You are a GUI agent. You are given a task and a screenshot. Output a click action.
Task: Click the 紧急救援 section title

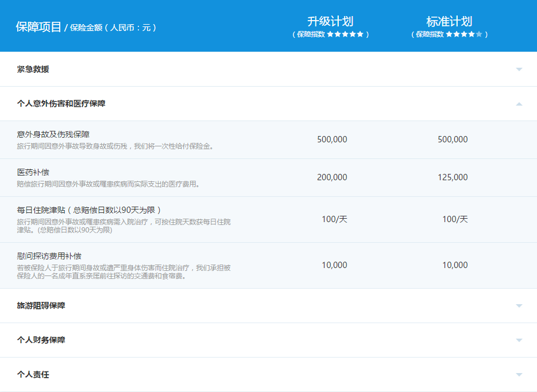pyautogui.click(x=33, y=69)
